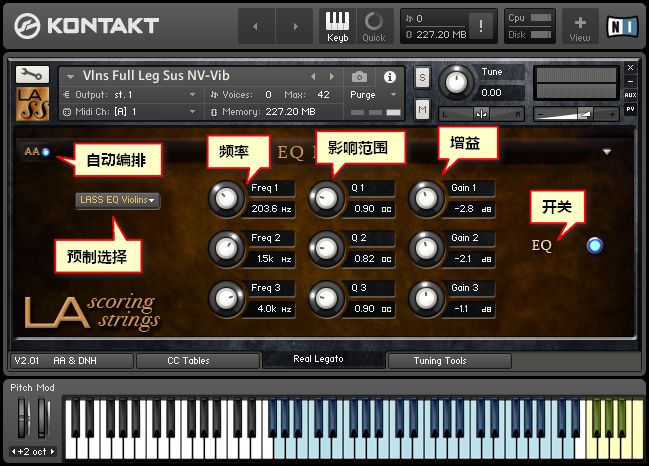649x466 pixels.
Task: Select previous preset arrow beside Vlns Full Leg
Action: (313, 77)
